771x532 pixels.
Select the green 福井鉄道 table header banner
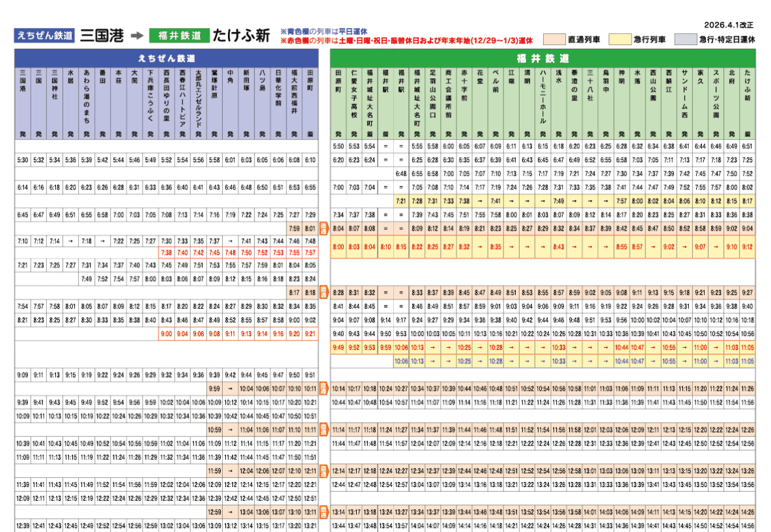(542, 57)
